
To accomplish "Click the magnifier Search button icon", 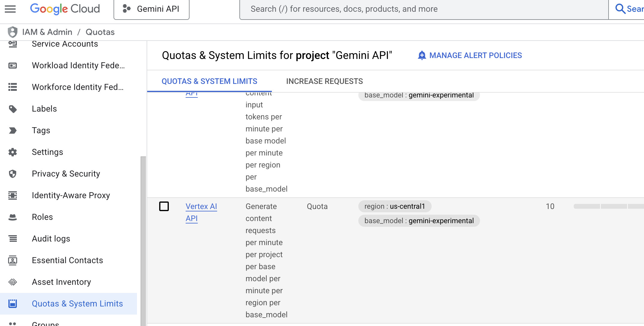I will tap(620, 9).
